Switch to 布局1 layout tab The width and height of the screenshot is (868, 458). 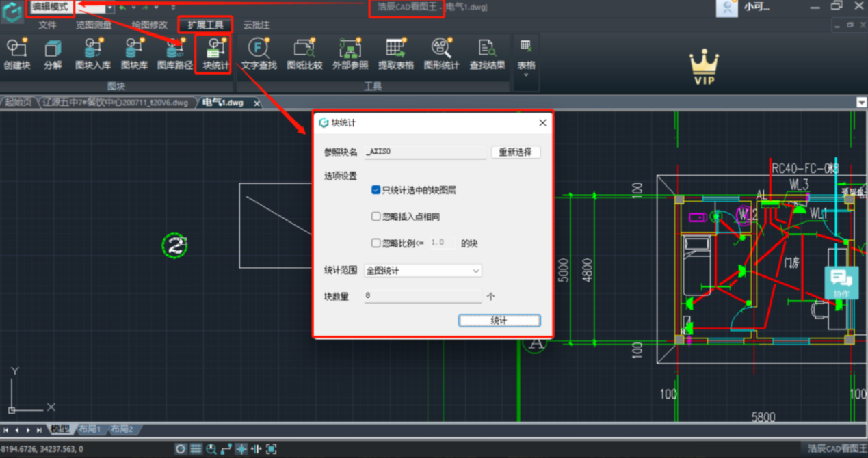(x=89, y=429)
